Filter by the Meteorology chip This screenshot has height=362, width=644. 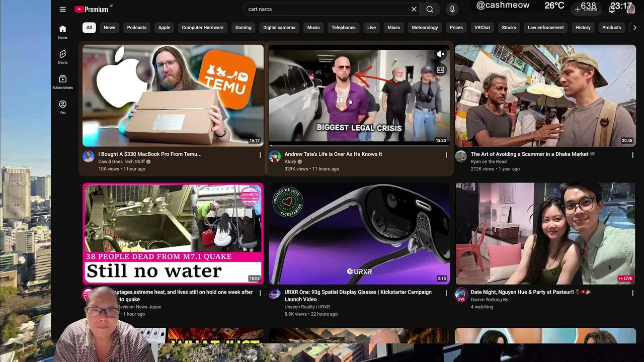click(x=425, y=28)
